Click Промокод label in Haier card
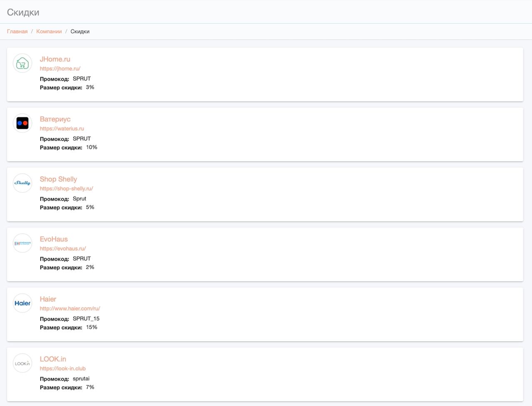The height and width of the screenshot is (406, 532). 54,319
